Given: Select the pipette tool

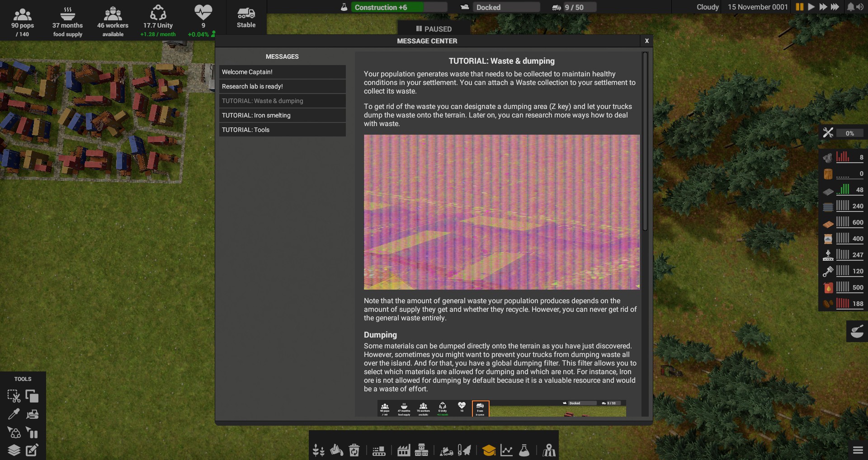Looking at the screenshot, I should (x=14, y=414).
